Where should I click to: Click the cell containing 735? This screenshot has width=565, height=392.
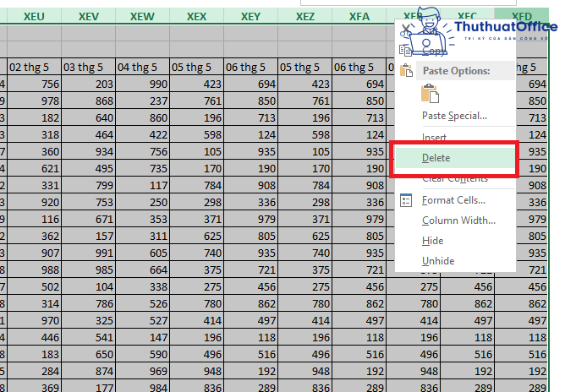click(143, 168)
